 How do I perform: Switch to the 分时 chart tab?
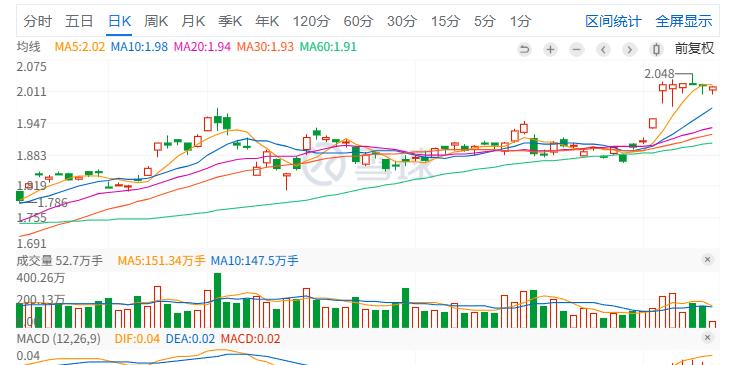pos(37,21)
